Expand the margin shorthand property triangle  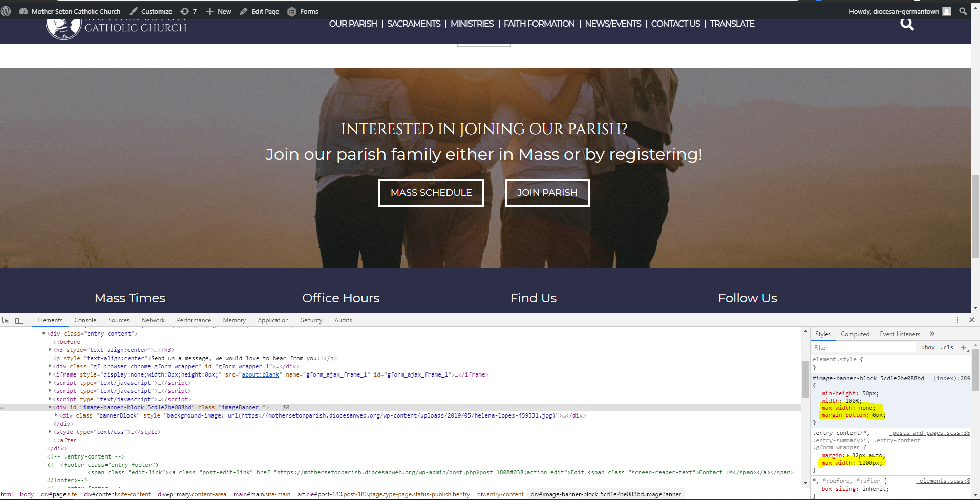[x=848, y=455]
